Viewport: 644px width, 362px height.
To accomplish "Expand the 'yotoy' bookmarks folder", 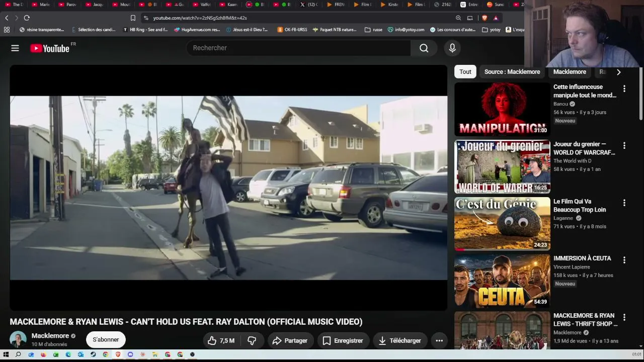I will (491, 30).
